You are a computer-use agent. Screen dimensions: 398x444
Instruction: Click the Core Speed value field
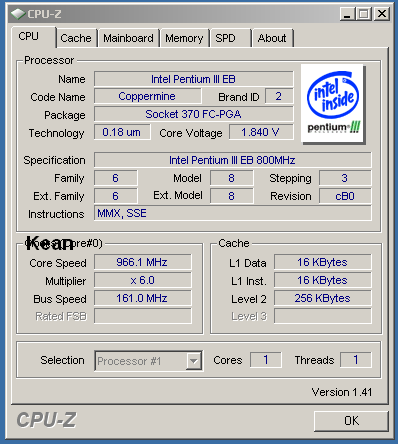[143, 262]
